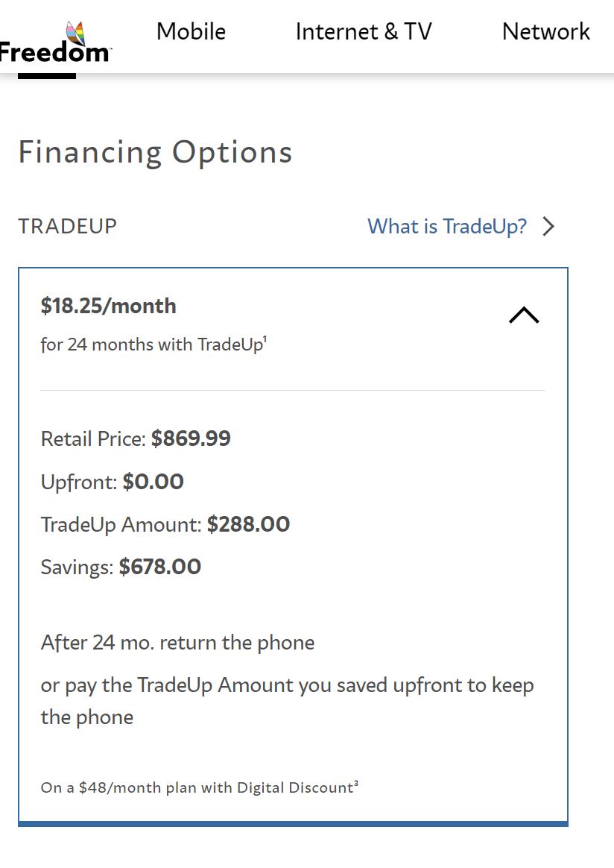Select the $18.25/month price heading
The image size is (614, 868).
pos(109,306)
